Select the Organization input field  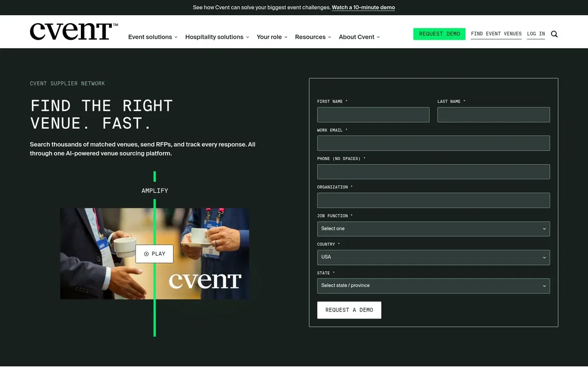(x=434, y=200)
